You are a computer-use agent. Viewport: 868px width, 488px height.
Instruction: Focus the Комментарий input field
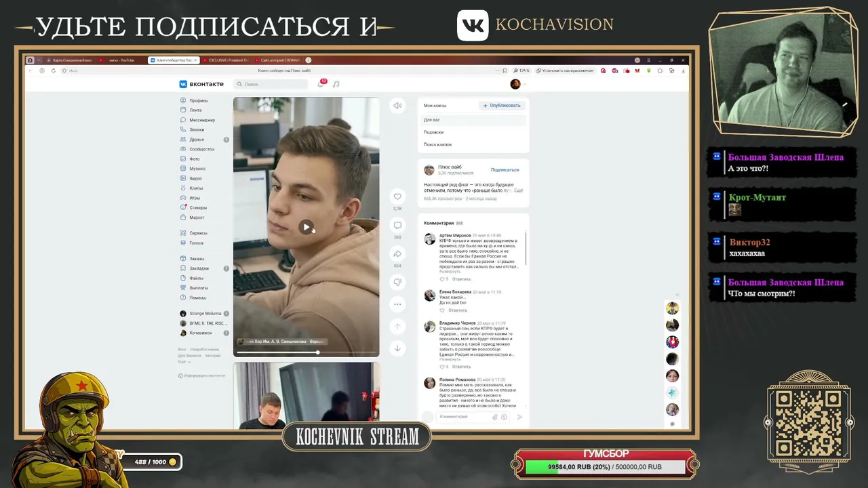(x=465, y=417)
